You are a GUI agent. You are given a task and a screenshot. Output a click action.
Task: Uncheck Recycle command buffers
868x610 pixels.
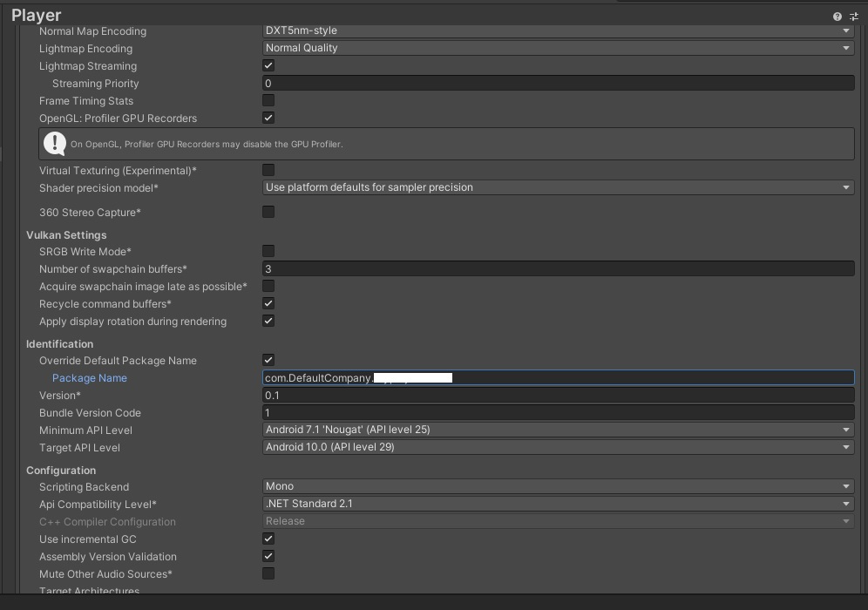click(268, 304)
